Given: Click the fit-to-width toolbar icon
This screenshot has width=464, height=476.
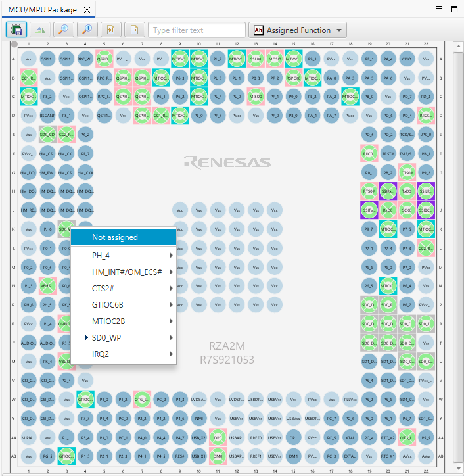Looking at the screenshot, I should tap(134, 30).
